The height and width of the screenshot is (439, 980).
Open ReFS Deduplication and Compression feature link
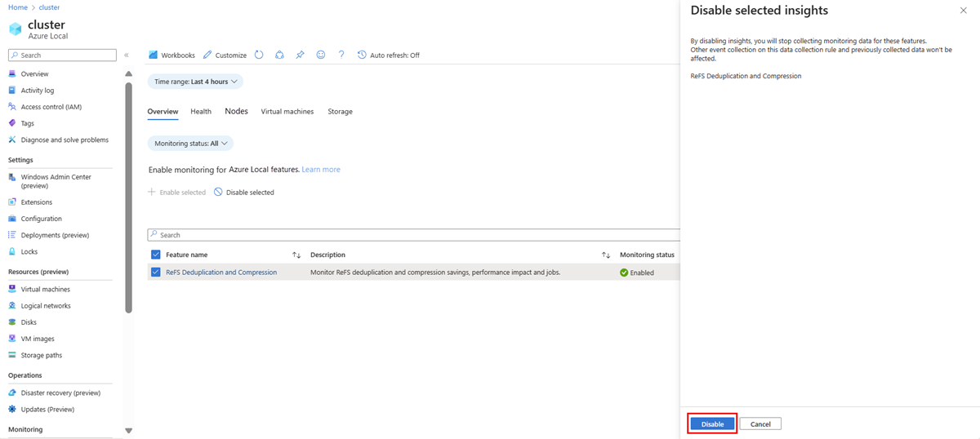(x=221, y=273)
